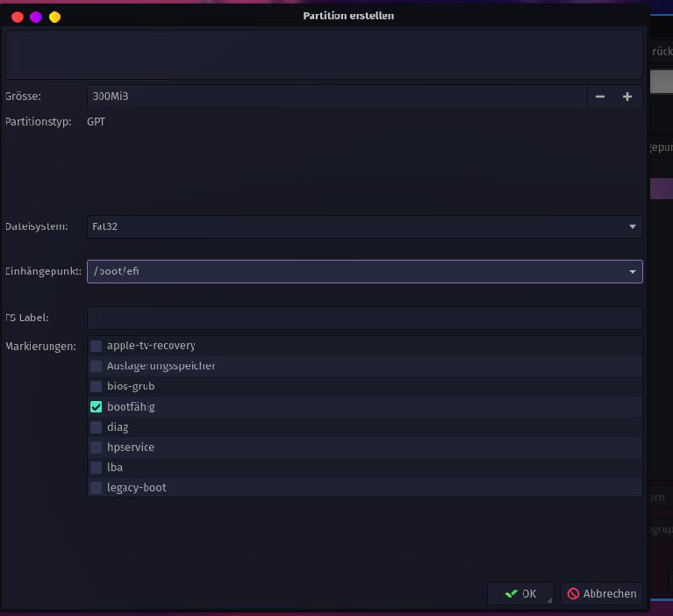Enable the bios-grub flag
Screen dimensions: 673x616
point(97,386)
